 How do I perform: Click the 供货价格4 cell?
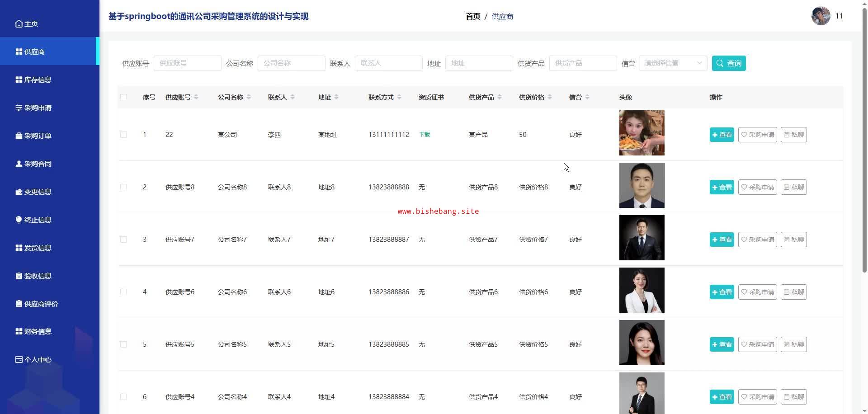pyautogui.click(x=533, y=397)
